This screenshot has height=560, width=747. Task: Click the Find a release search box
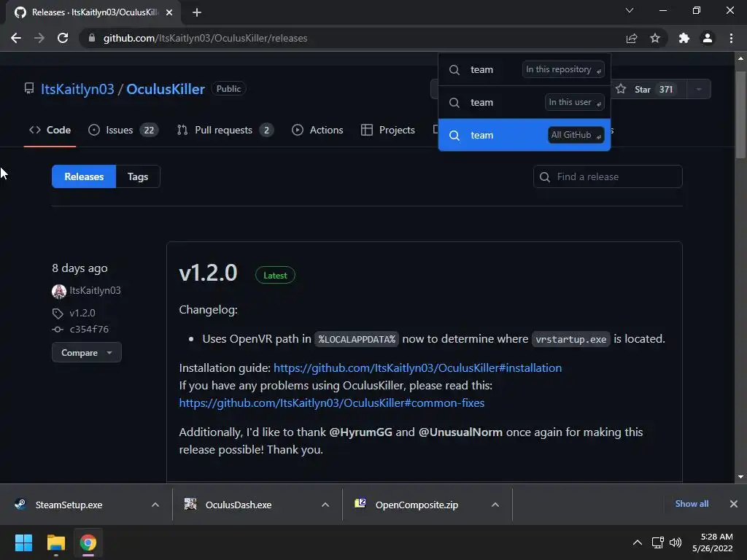pyautogui.click(x=608, y=176)
